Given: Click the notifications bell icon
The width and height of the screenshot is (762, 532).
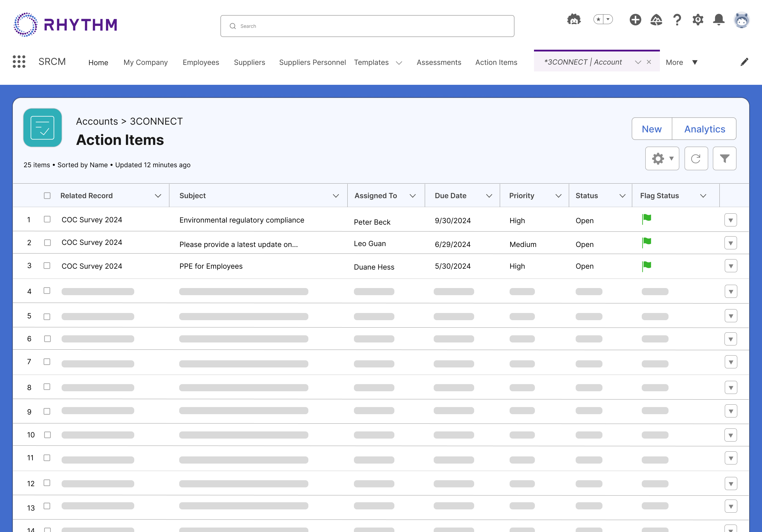Looking at the screenshot, I should tap(719, 20).
